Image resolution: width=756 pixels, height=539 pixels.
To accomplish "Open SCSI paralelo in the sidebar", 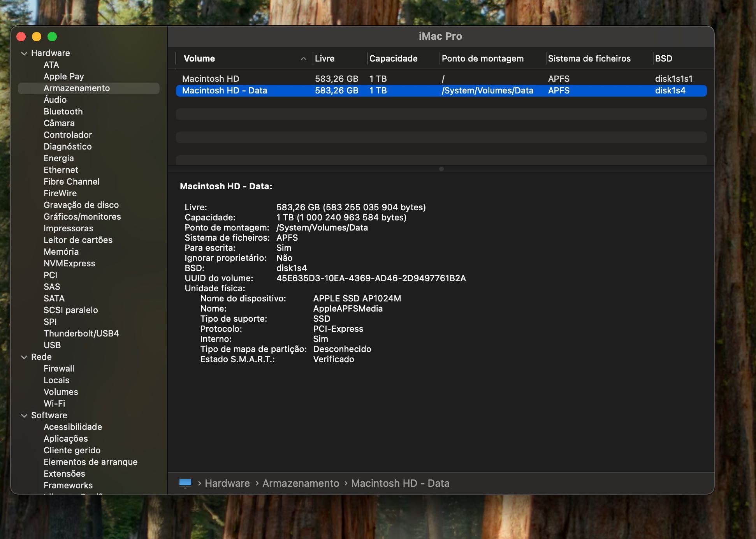I will tap(71, 310).
